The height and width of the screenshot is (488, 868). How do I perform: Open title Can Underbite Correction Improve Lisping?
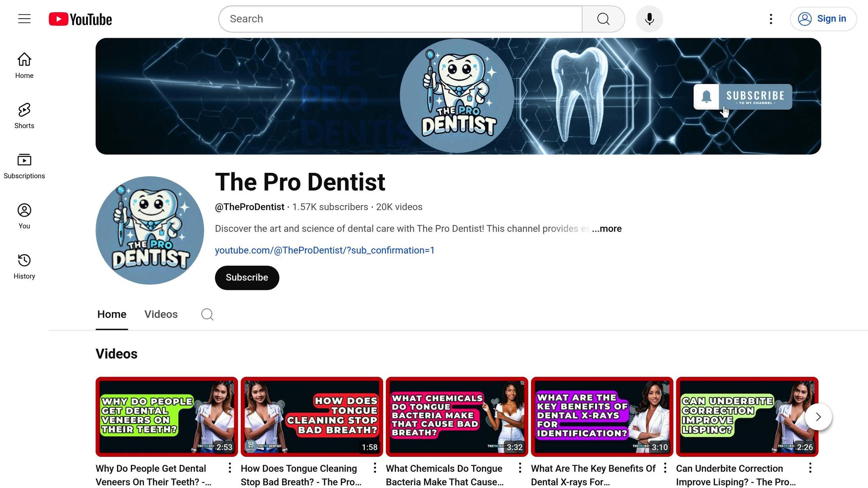[x=736, y=475]
